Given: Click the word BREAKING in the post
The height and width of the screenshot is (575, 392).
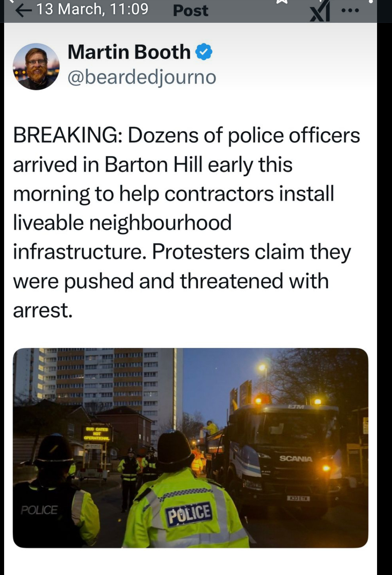Looking at the screenshot, I should 65,135.
